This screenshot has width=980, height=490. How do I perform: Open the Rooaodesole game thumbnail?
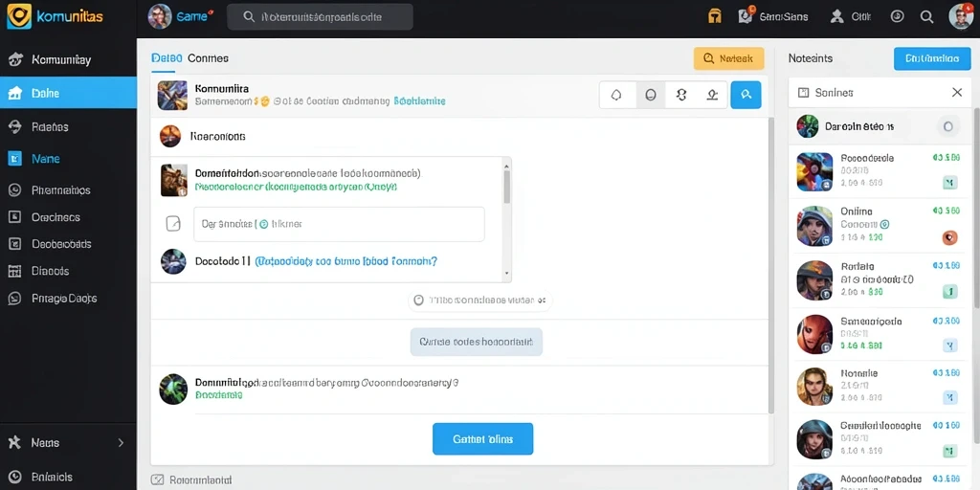pyautogui.click(x=815, y=172)
